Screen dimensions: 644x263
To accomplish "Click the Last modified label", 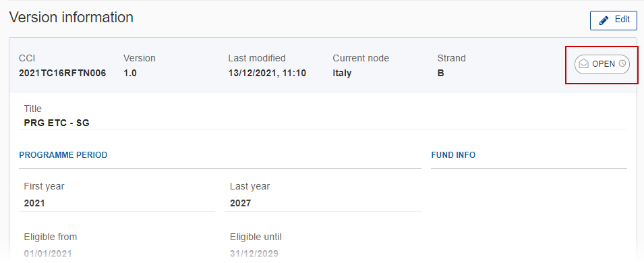I will tap(257, 59).
